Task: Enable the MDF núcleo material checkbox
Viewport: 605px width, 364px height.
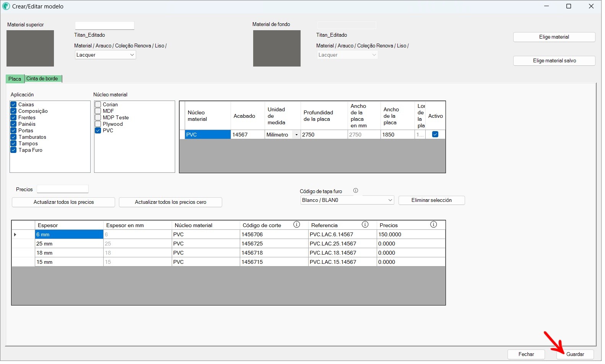Action: click(98, 111)
